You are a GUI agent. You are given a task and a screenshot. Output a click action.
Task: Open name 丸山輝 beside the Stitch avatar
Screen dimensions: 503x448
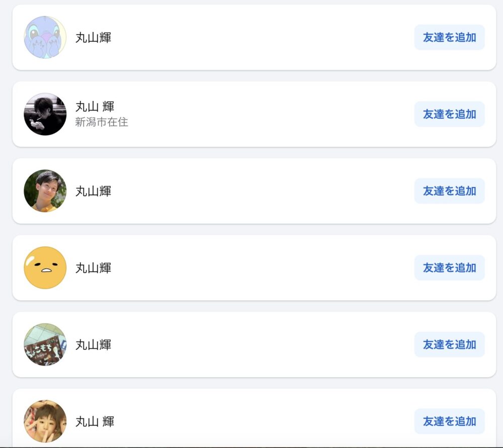[x=94, y=38]
